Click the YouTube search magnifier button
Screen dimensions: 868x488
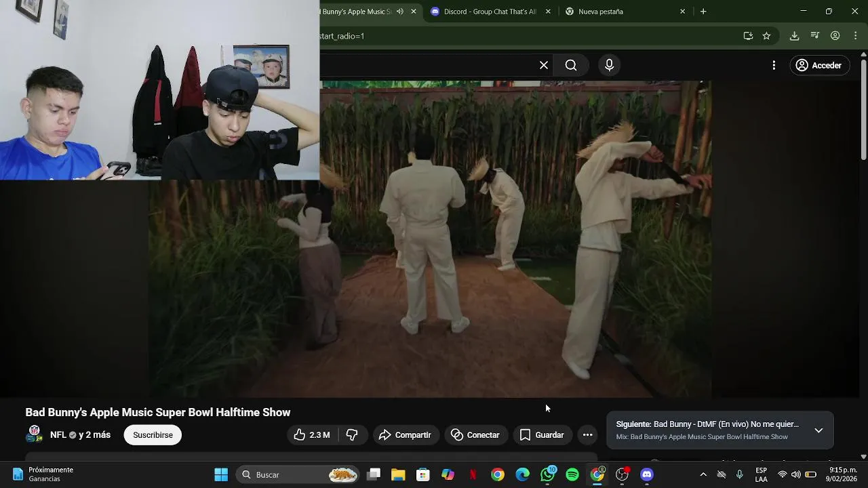(571, 65)
